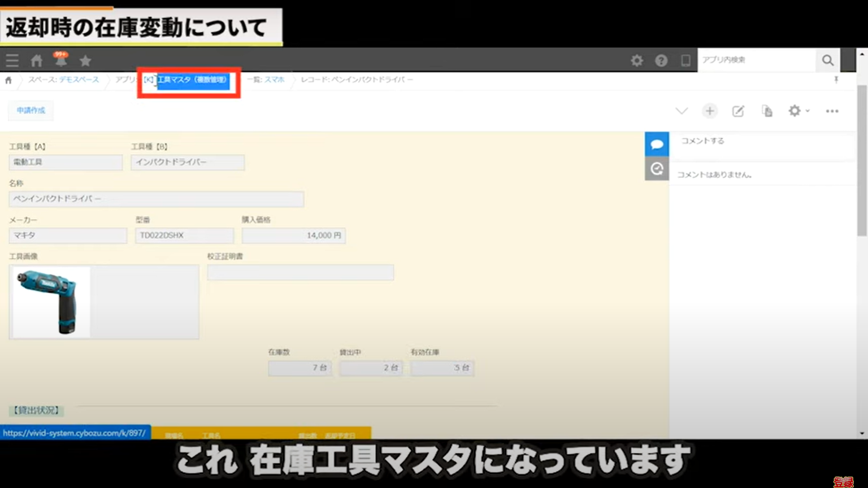Switch to mobile view via smartphone icon

(685, 60)
